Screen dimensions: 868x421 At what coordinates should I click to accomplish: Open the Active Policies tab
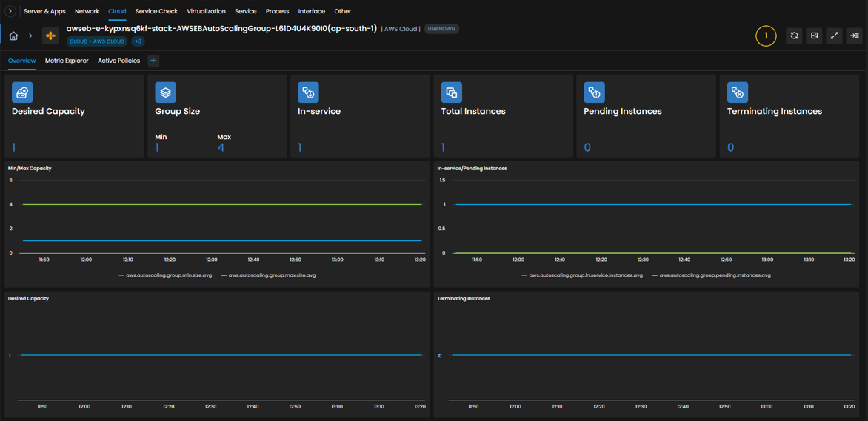pos(119,60)
